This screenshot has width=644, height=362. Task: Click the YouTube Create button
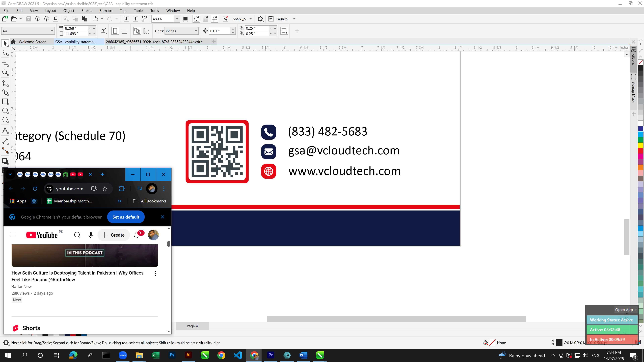113,235
